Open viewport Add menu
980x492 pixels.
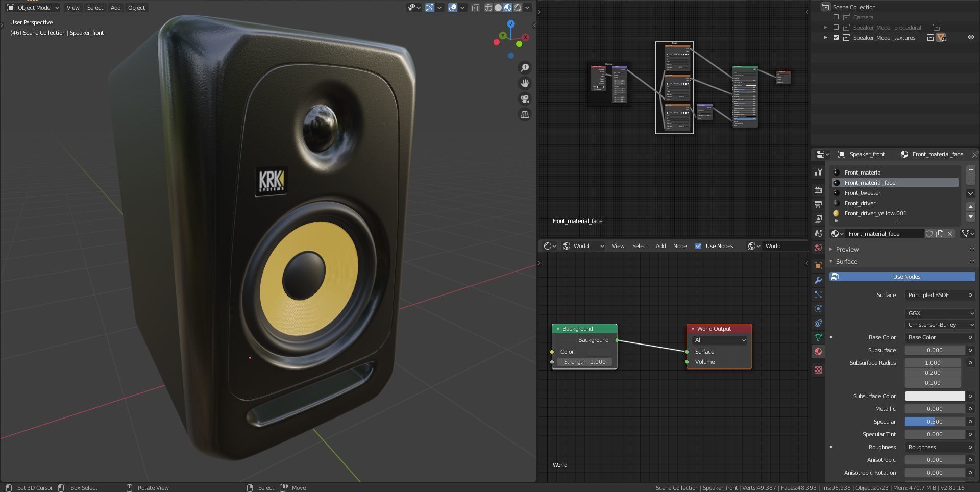[x=116, y=8]
